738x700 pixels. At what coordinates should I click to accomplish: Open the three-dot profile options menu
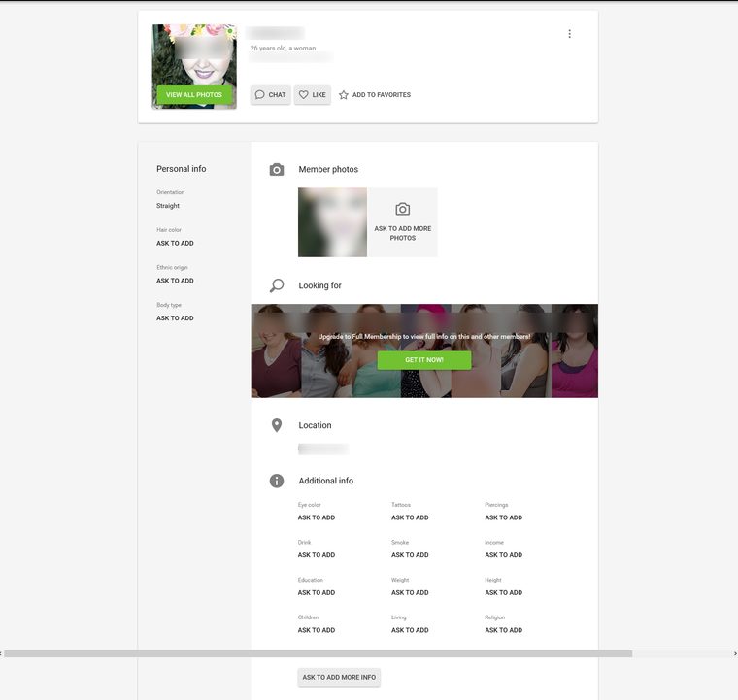click(569, 34)
